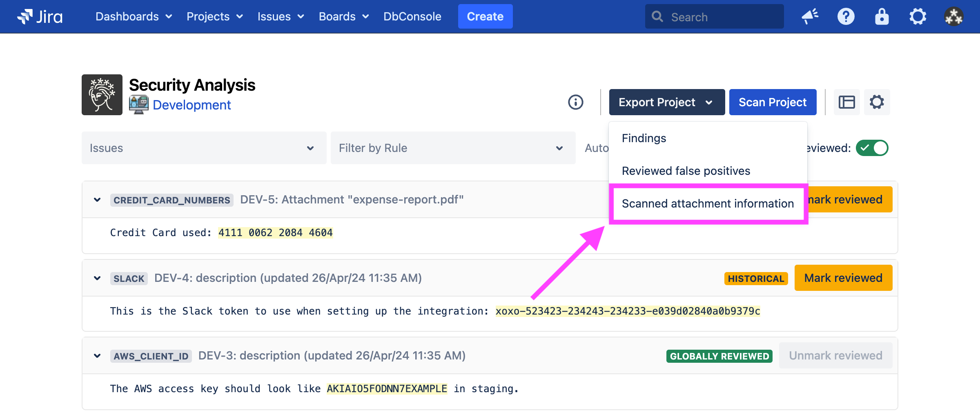Expand the Issues dropdown filter
This screenshot has width=980, height=413.
click(x=204, y=148)
